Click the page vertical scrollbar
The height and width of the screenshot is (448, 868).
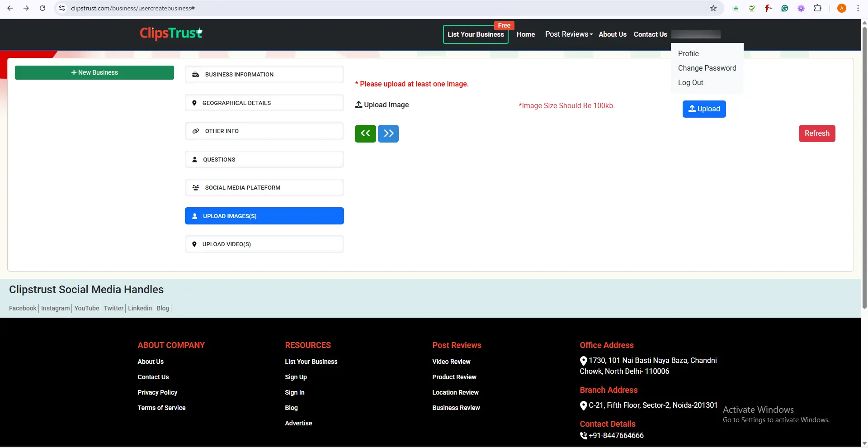point(864,167)
